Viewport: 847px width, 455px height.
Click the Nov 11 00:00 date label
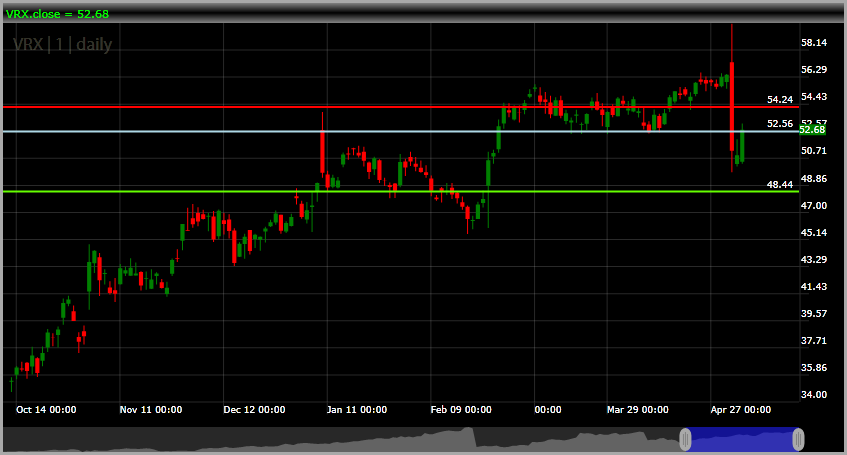(151, 410)
